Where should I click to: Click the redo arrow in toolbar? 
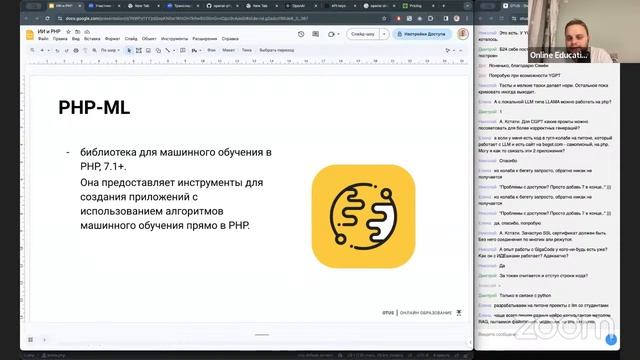click(66, 50)
